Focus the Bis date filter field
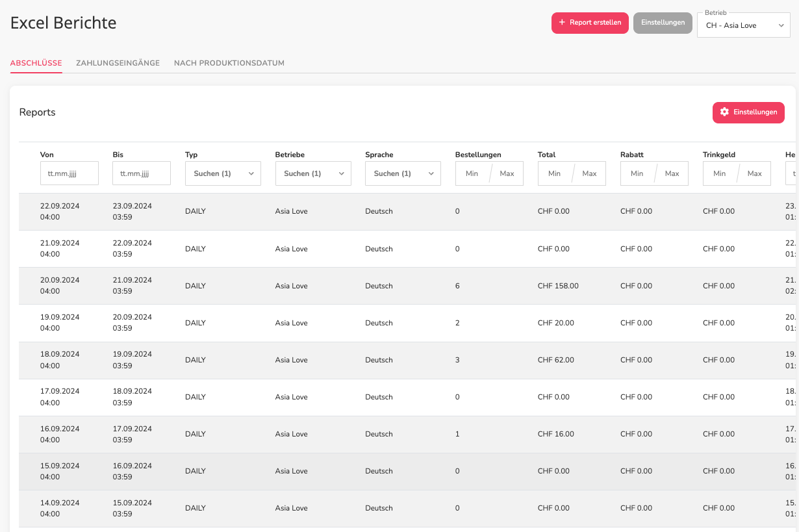 point(142,173)
